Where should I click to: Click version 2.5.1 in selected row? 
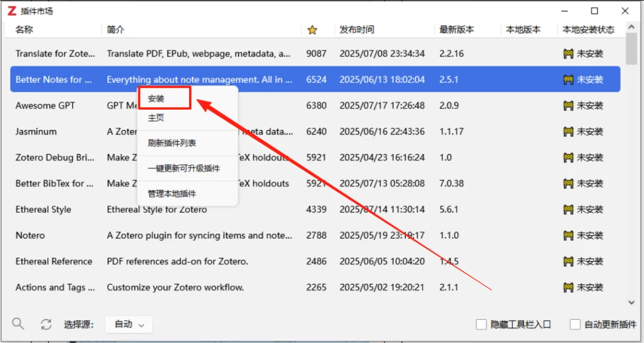[x=448, y=80]
